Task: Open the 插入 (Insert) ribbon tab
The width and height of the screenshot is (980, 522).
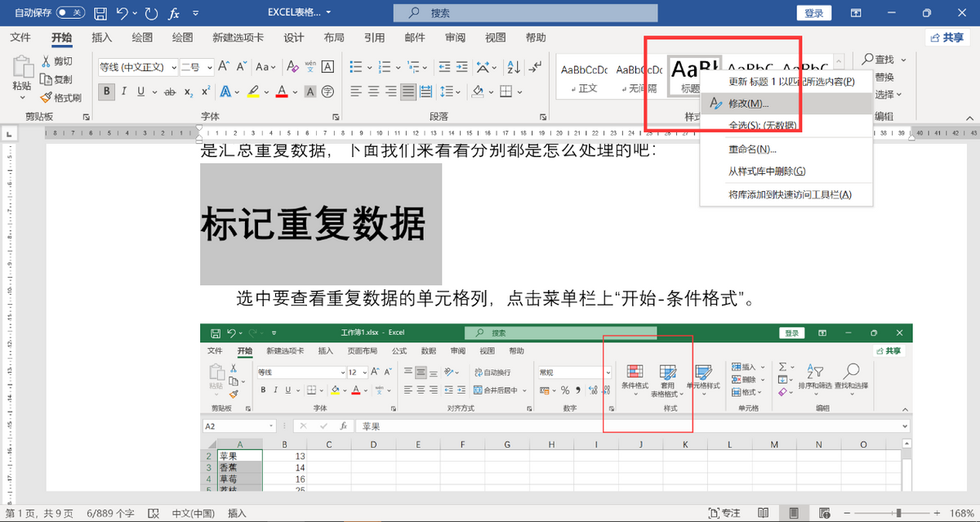Action: click(x=102, y=38)
